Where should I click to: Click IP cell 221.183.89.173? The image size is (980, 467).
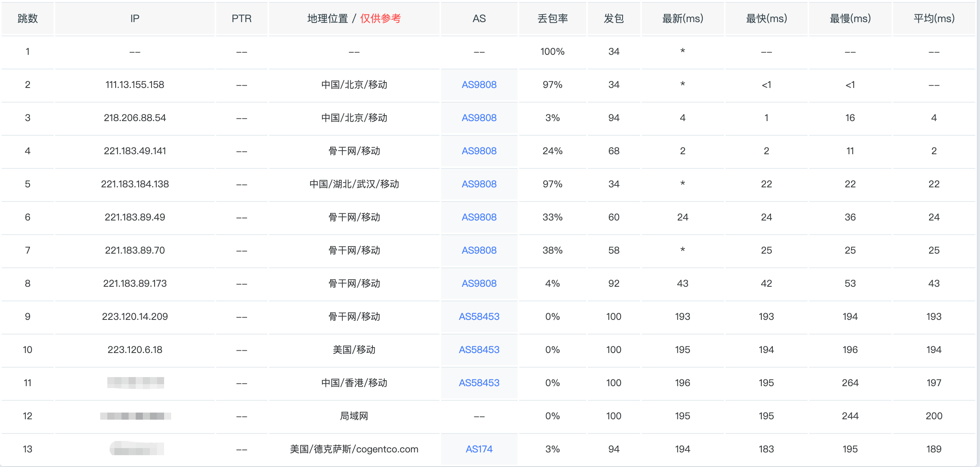135,284
